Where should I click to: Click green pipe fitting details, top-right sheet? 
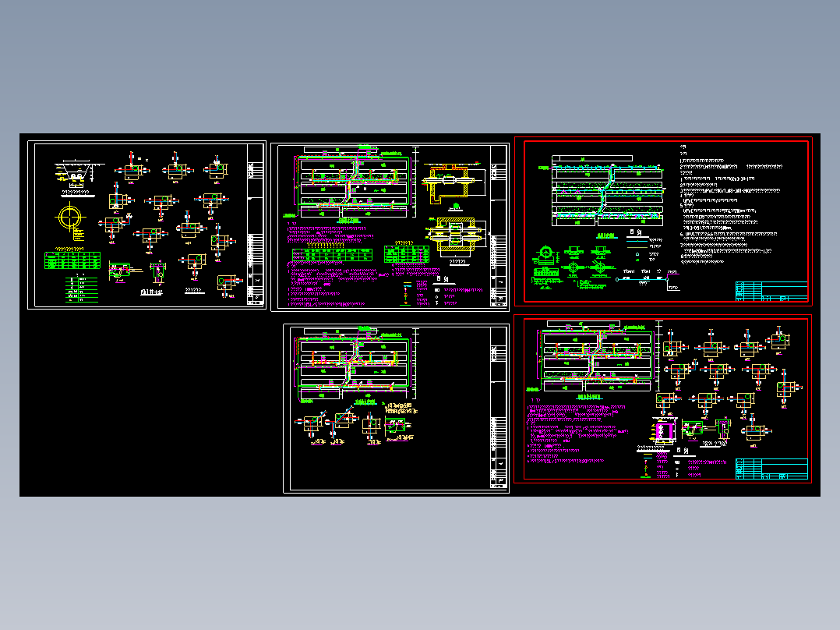pyautogui.click(x=574, y=267)
